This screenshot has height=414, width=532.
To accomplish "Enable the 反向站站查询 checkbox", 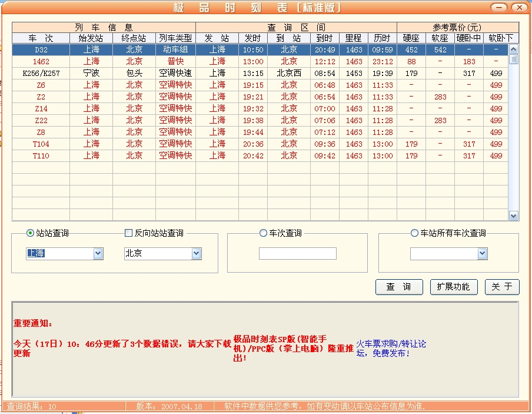I will [x=128, y=233].
